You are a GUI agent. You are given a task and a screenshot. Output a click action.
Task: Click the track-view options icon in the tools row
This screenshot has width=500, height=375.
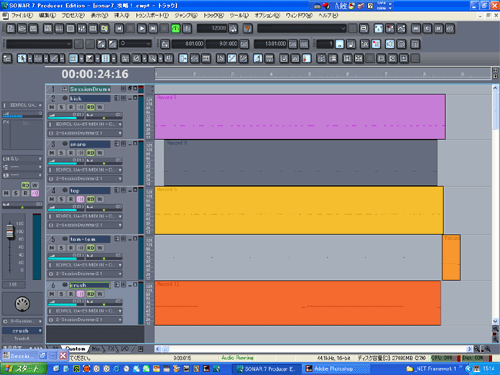pos(7,59)
